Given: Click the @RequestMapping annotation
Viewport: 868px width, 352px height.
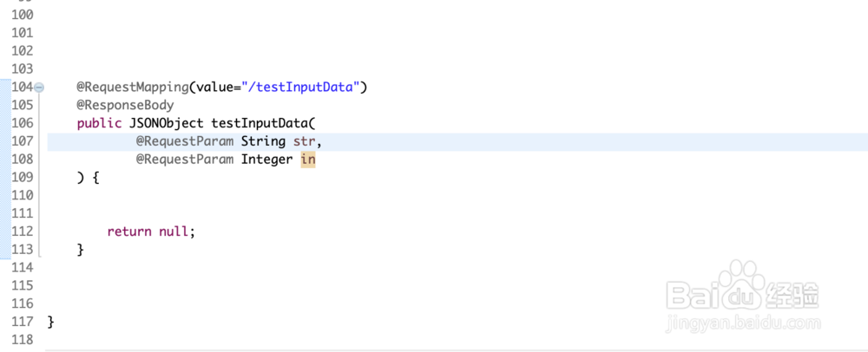Looking at the screenshot, I should 132,87.
